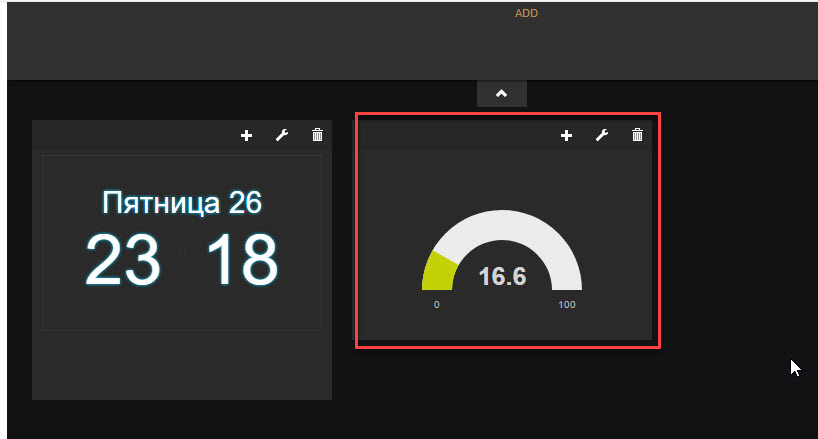The width and height of the screenshot is (818, 439).
Task: Click the green filled gauge segment
Action: (x=438, y=272)
